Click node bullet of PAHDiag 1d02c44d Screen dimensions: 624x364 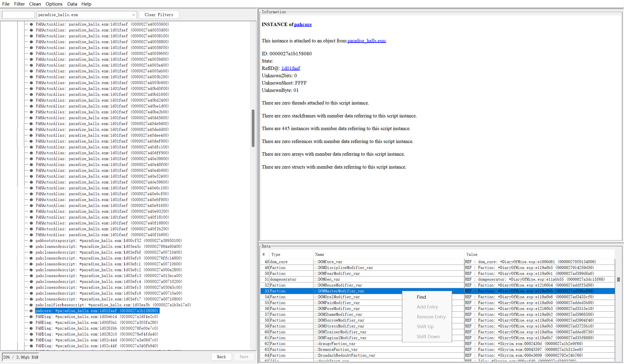(31, 340)
